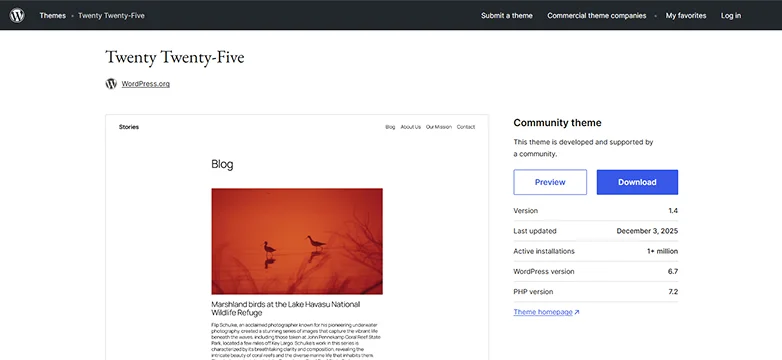Click the Community theme heading
The image size is (782, 360).
click(557, 123)
